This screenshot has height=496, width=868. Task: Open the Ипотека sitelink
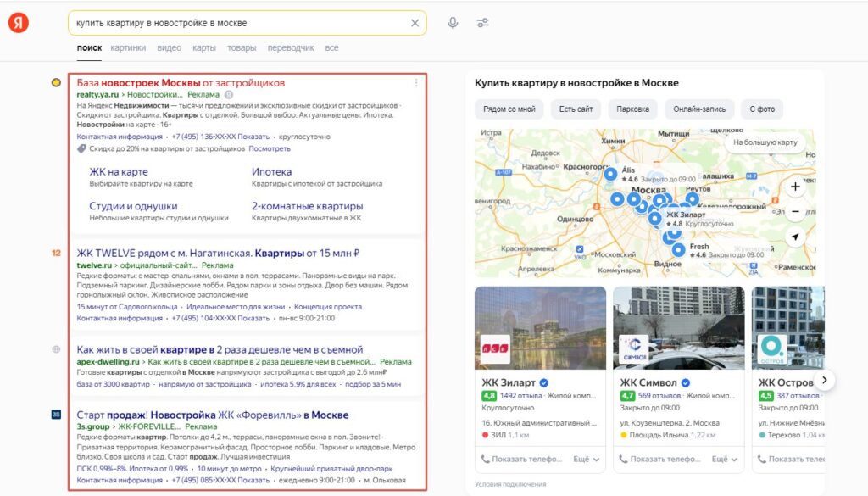click(271, 172)
